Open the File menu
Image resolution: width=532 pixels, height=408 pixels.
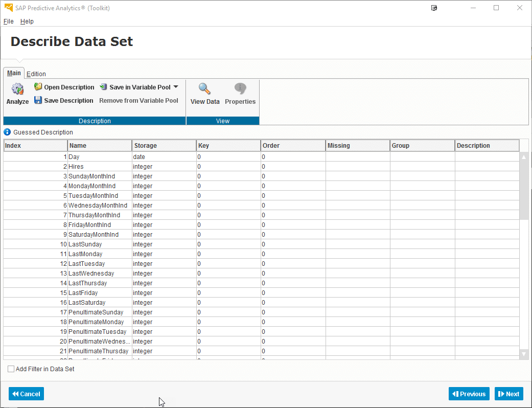[x=8, y=21]
